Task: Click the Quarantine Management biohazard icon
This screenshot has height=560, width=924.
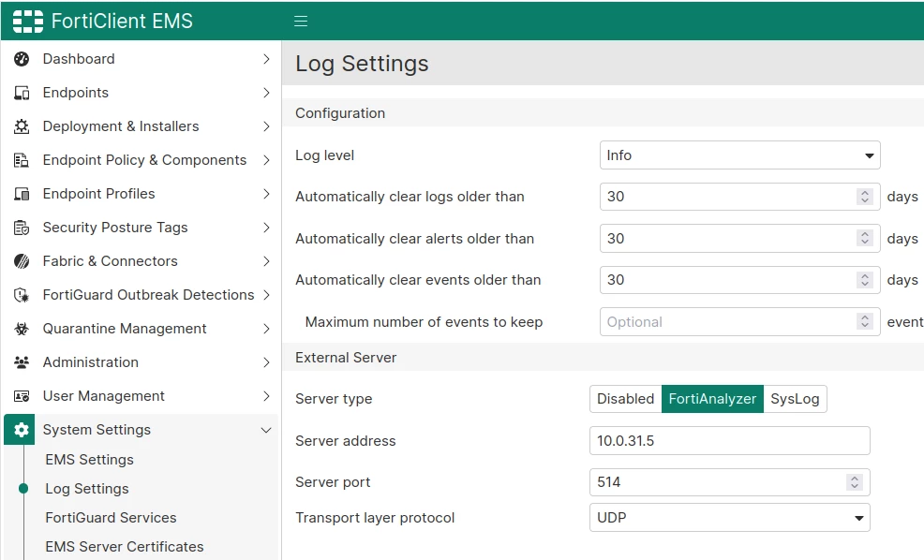Action: pyautogui.click(x=22, y=329)
